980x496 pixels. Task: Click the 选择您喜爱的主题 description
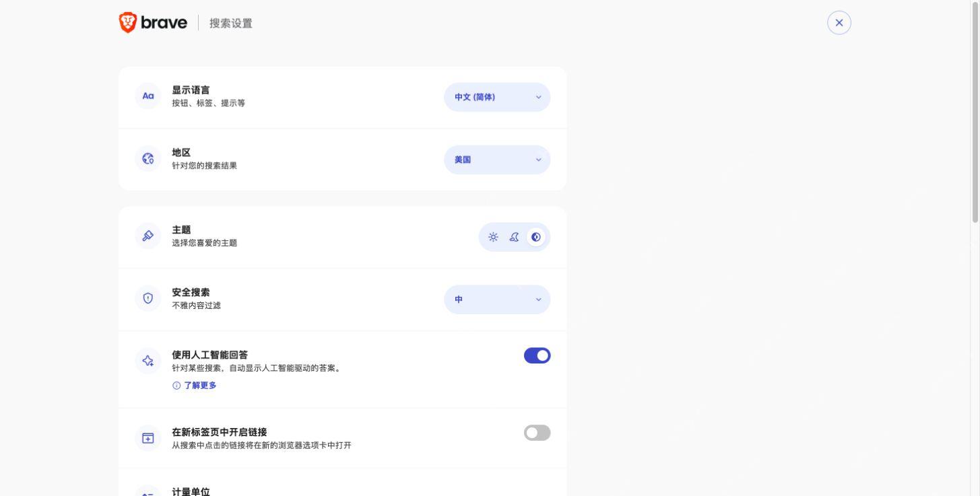point(204,243)
